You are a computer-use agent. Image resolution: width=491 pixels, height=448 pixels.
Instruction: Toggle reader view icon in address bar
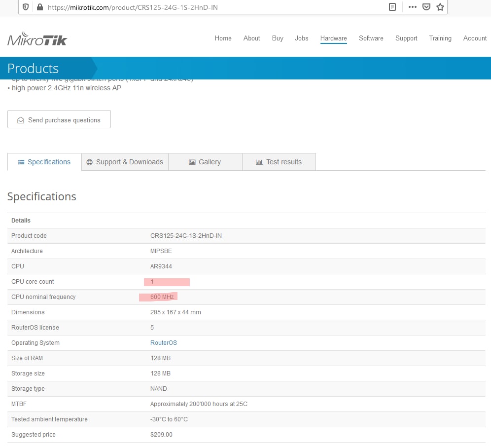click(392, 7)
